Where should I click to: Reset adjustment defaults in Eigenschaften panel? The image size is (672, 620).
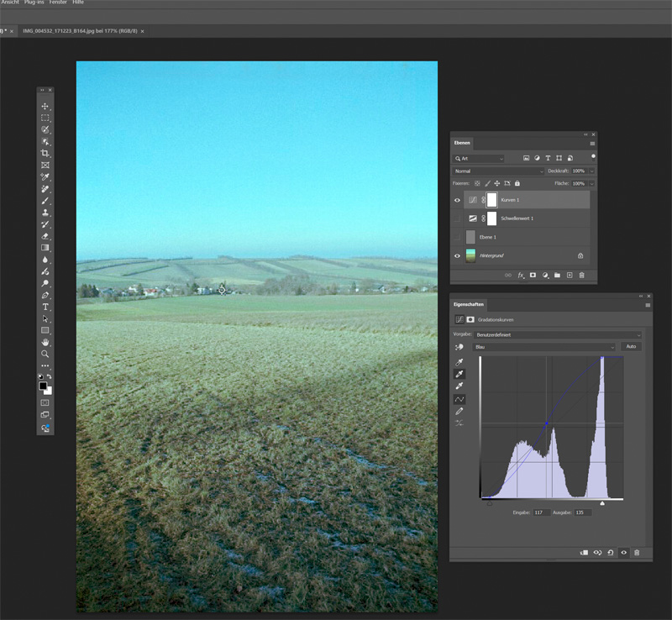(x=611, y=553)
